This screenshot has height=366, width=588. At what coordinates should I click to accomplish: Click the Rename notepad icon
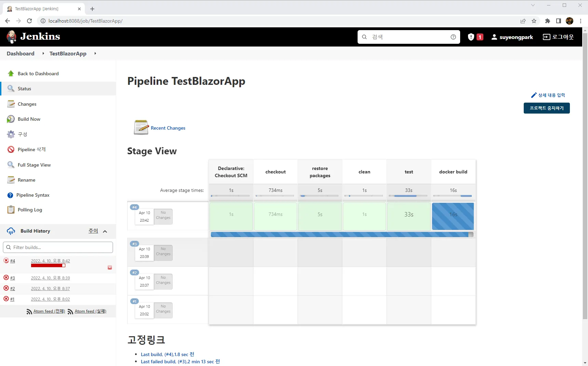[x=11, y=180]
